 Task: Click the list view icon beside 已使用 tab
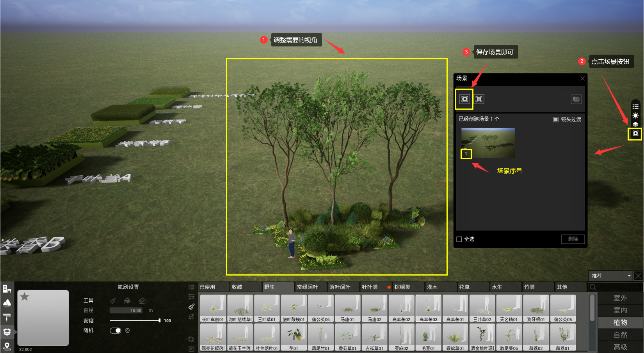(191, 287)
